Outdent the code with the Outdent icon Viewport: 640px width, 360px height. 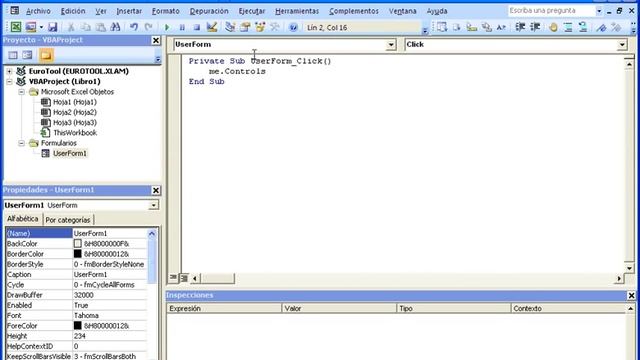[x=535, y=27]
